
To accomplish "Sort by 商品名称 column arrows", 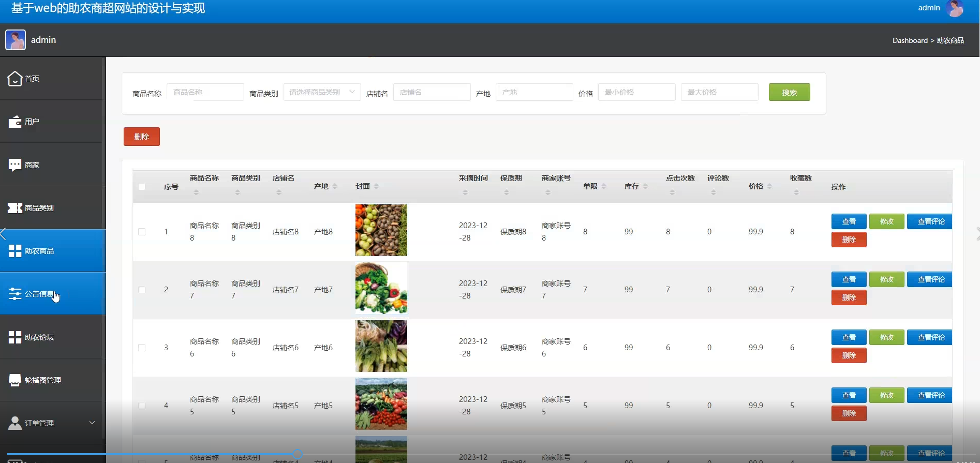I will coord(196,192).
